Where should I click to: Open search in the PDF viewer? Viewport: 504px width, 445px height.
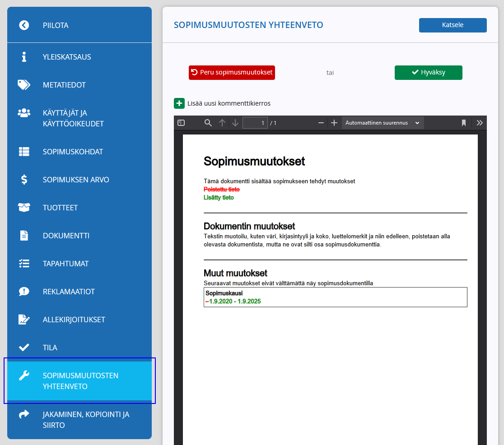click(208, 123)
